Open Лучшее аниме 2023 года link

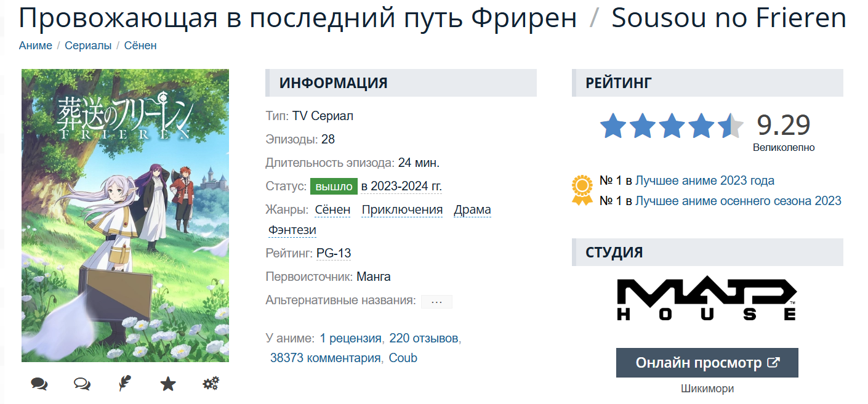coord(705,180)
